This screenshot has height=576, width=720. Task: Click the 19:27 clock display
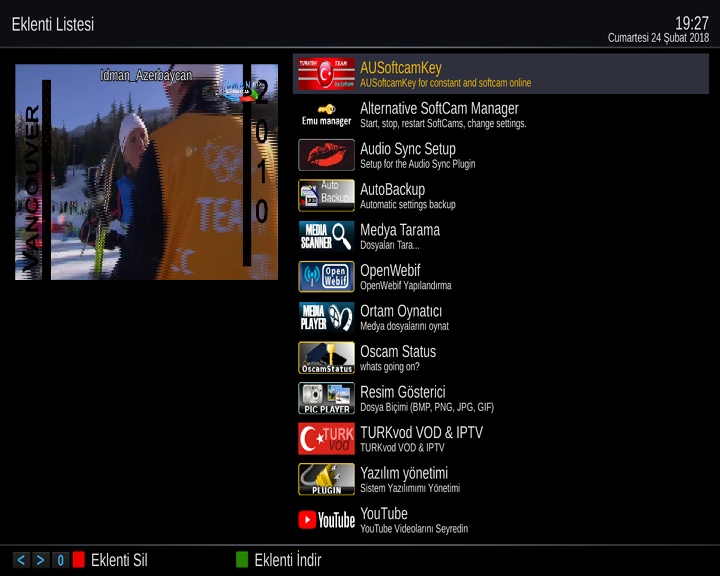[692, 23]
